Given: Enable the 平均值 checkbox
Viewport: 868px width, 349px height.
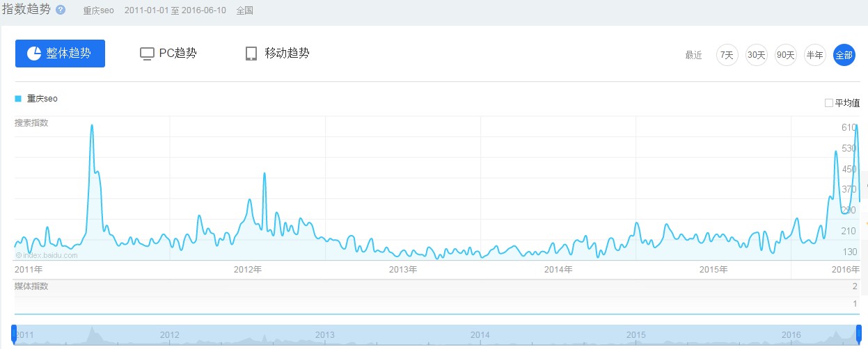Looking at the screenshot, I should (828, 103).
